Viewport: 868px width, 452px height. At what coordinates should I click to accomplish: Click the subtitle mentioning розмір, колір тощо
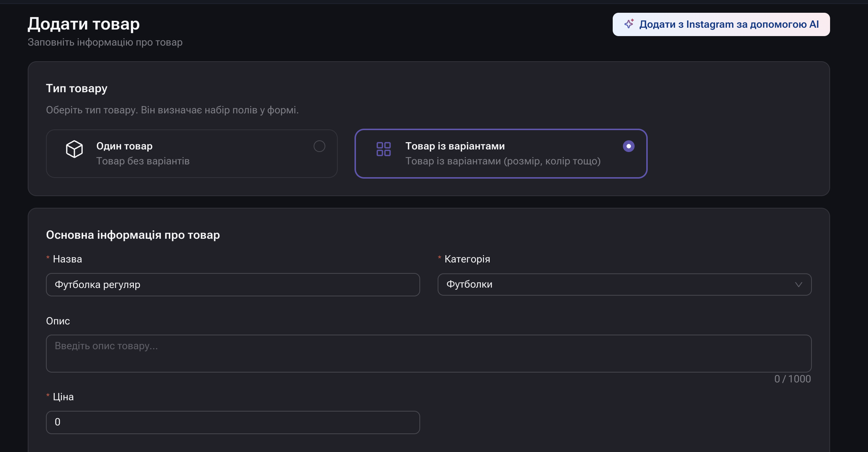point(503,161)
